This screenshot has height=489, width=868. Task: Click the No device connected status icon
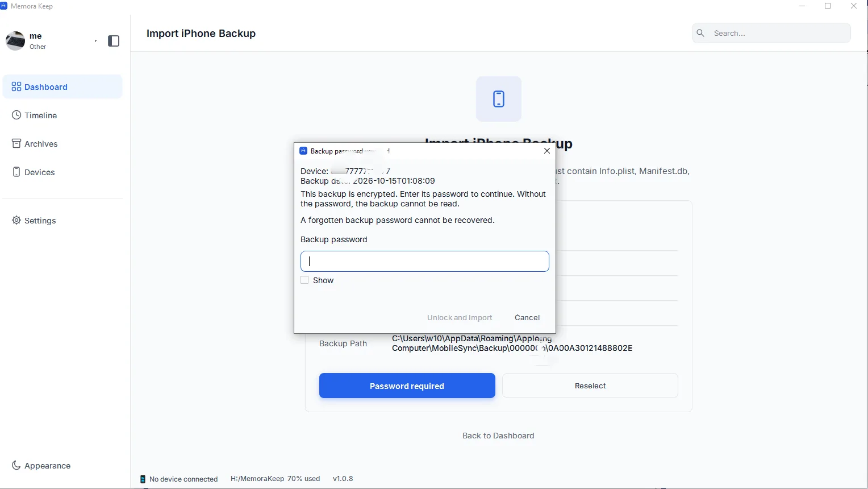(143, 479)
